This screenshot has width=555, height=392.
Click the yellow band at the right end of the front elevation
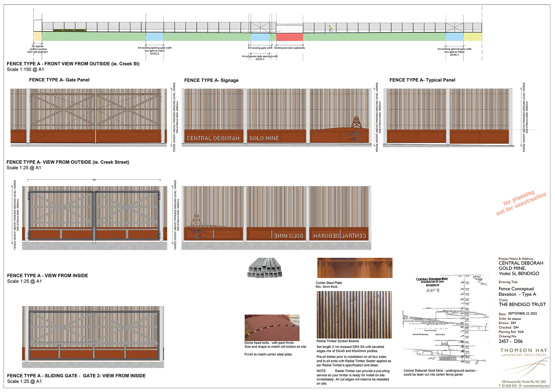coord(473,37)
